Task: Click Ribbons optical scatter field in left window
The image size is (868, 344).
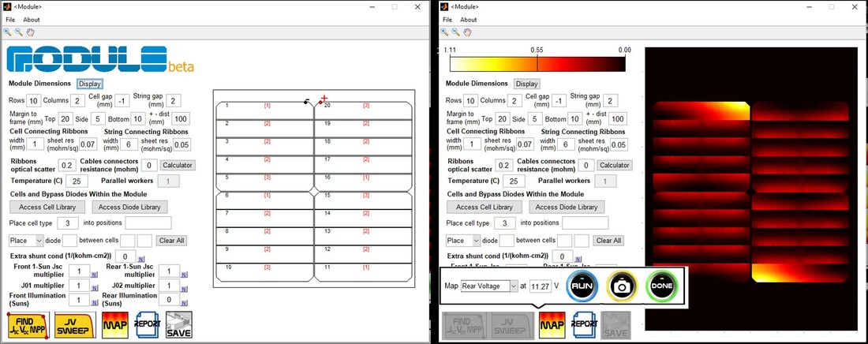Action: point(68,165)
